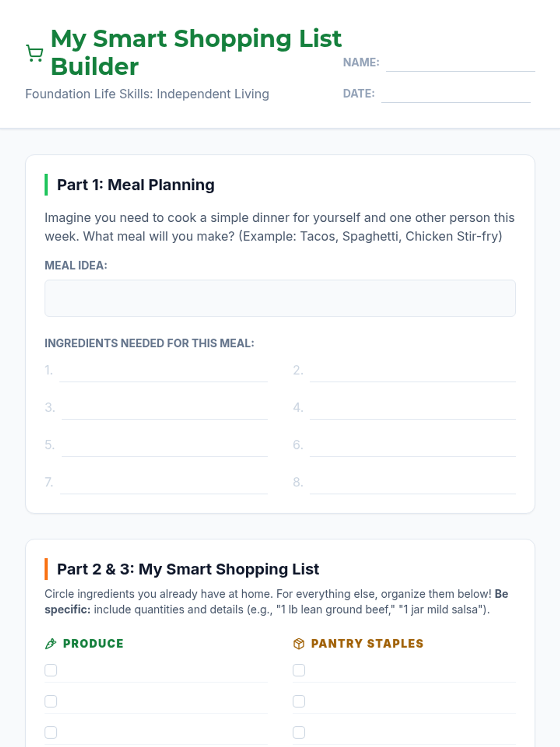
Task: Click the shopping cart icon beside the title
Action: click(x=35, y=53)
